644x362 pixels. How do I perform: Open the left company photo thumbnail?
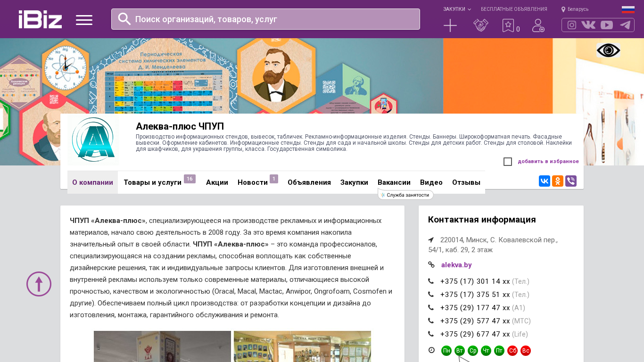(x=162, y=346)
